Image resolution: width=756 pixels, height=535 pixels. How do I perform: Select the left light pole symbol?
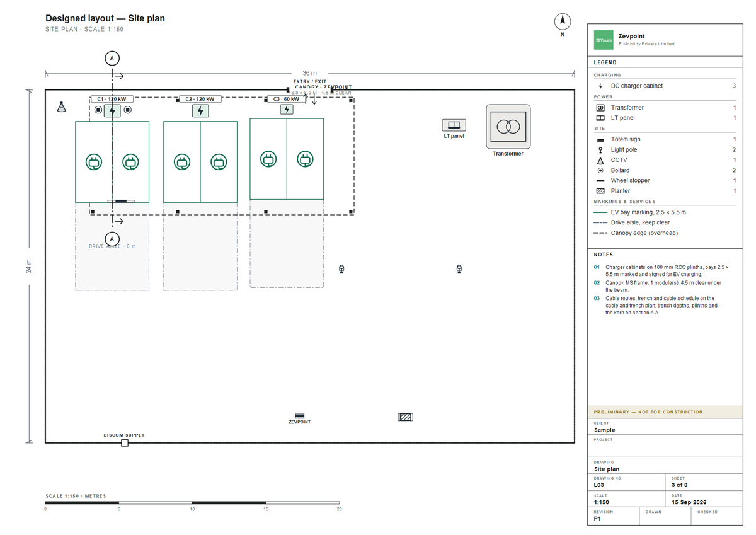pos(341,269)
